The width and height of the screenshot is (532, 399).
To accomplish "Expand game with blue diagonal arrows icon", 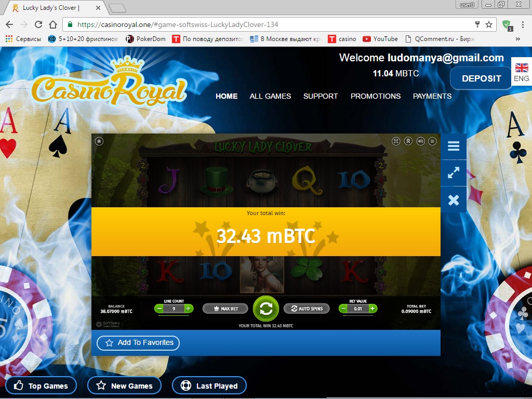I will (x=453, y=172).
